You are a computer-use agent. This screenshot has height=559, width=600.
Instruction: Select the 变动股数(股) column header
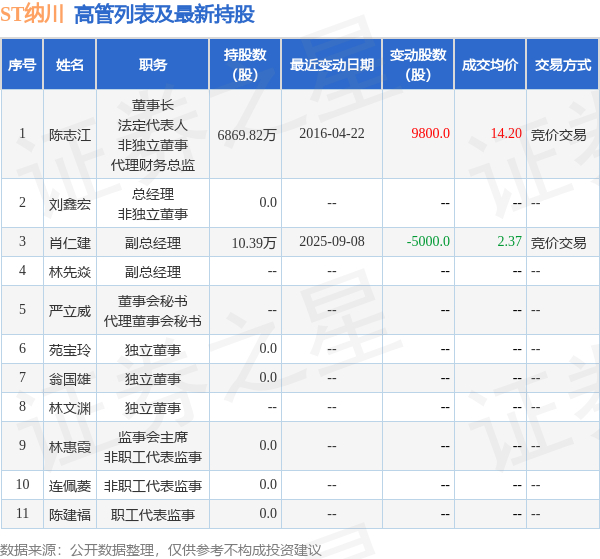pyautogui.click(x=418, y=65)
